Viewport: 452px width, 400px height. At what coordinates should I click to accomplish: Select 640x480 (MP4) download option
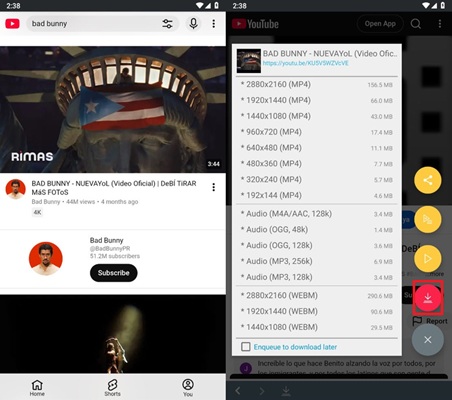[317, 148]
